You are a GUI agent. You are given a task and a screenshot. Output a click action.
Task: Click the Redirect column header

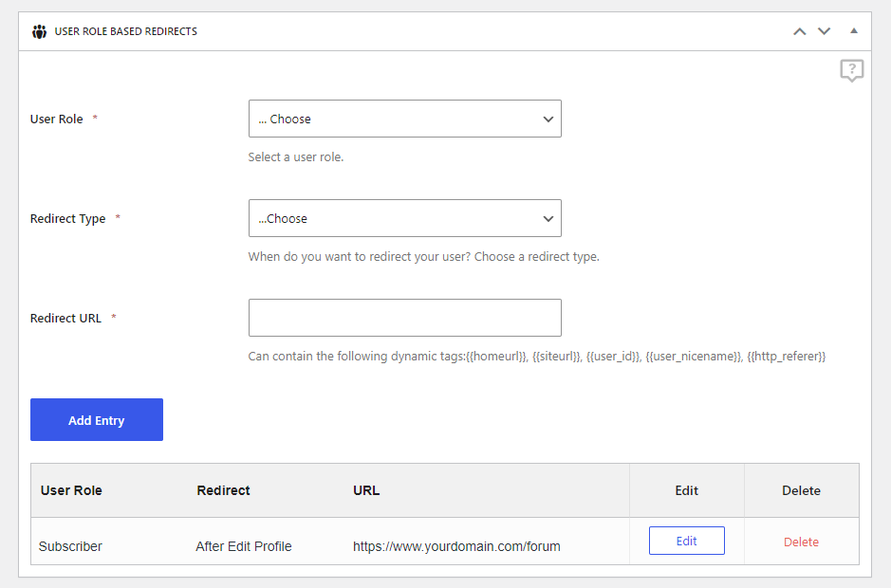click(x=223, y=490)
